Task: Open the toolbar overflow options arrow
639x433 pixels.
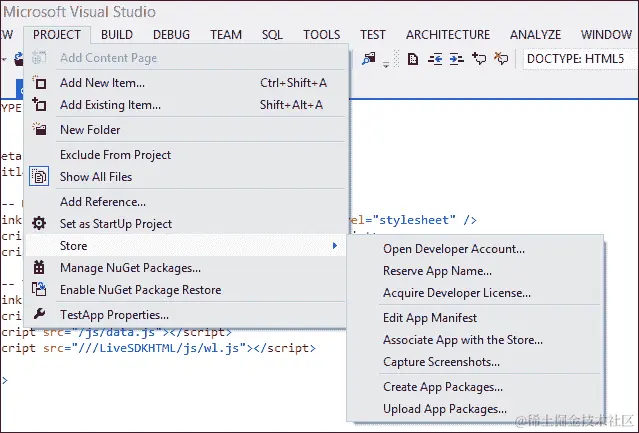Action: pyautogui.click(x=386, y=64)
